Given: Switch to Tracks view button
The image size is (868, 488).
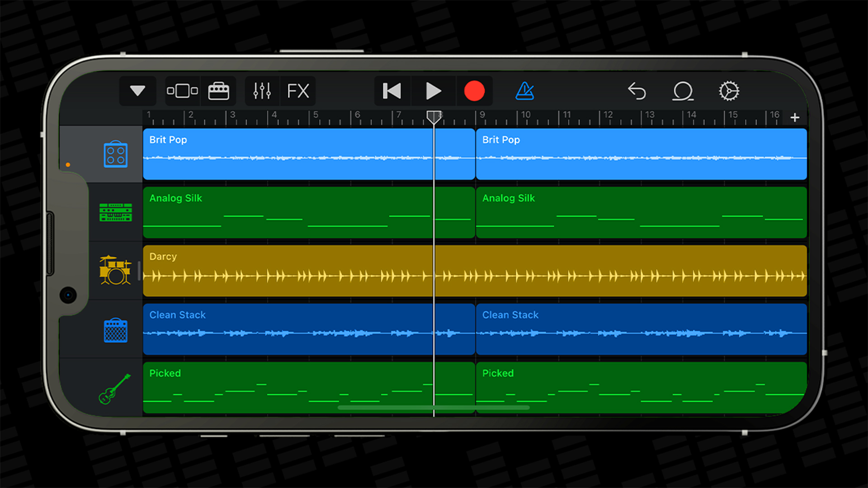Looking at the screenshot, I should pyautogui.click(x=182, y=91).
